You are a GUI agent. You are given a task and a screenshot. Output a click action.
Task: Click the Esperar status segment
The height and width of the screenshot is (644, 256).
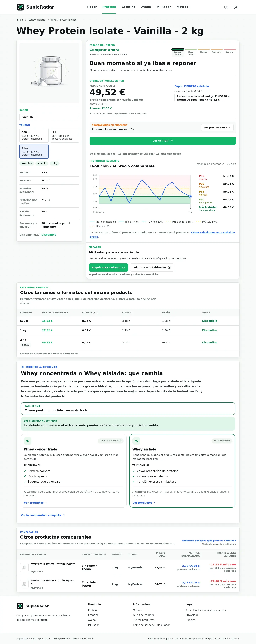(x=230, y=51)
